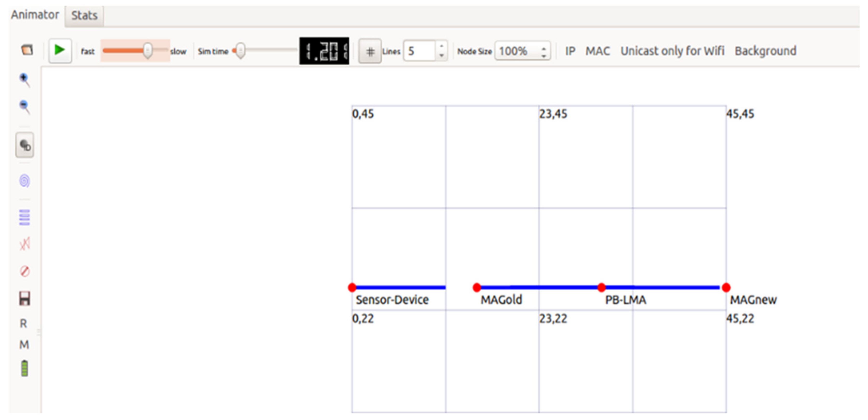Click the open trace file icon
This screenshot has width=868, height=420.
(x=27, y=50)
